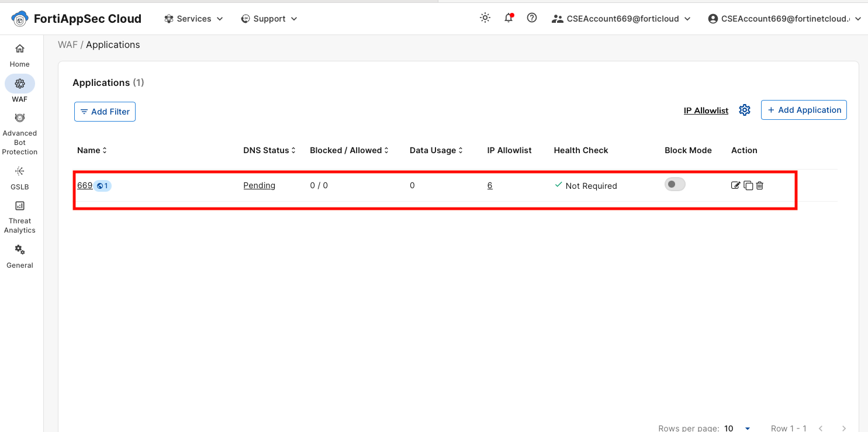Go to GSLB in sidebar

(x=19, y=178)
